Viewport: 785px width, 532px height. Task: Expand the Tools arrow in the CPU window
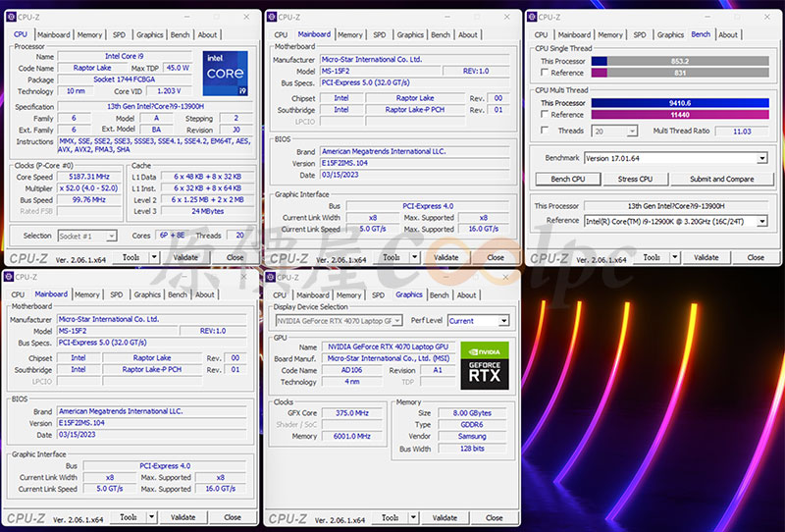pos(154,257)
